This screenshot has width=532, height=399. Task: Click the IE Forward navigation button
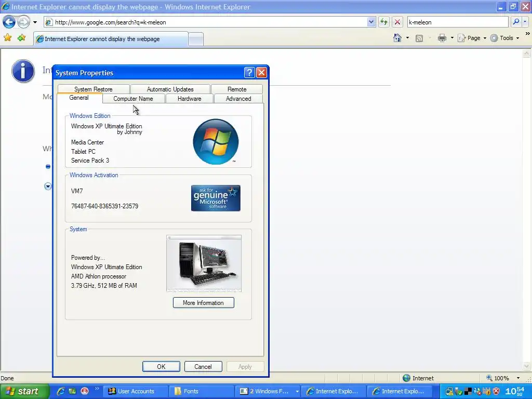click(x=23, y=22)
